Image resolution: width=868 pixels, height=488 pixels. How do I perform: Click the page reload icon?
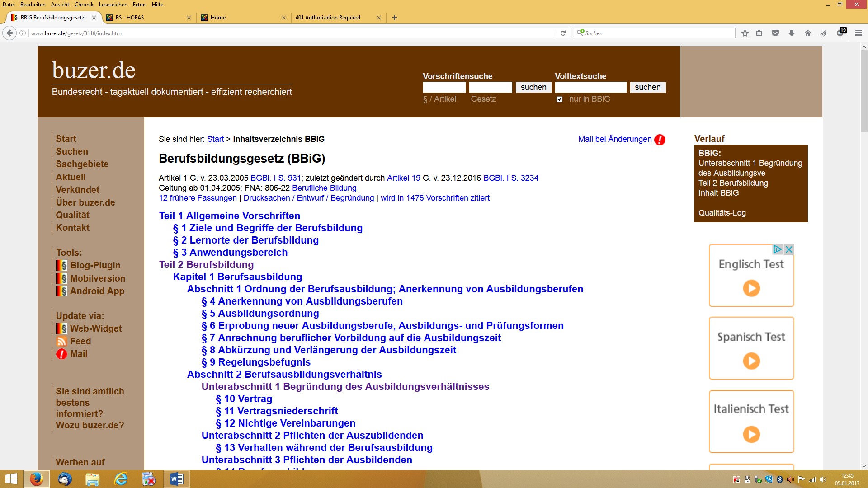tap(563, 33)
